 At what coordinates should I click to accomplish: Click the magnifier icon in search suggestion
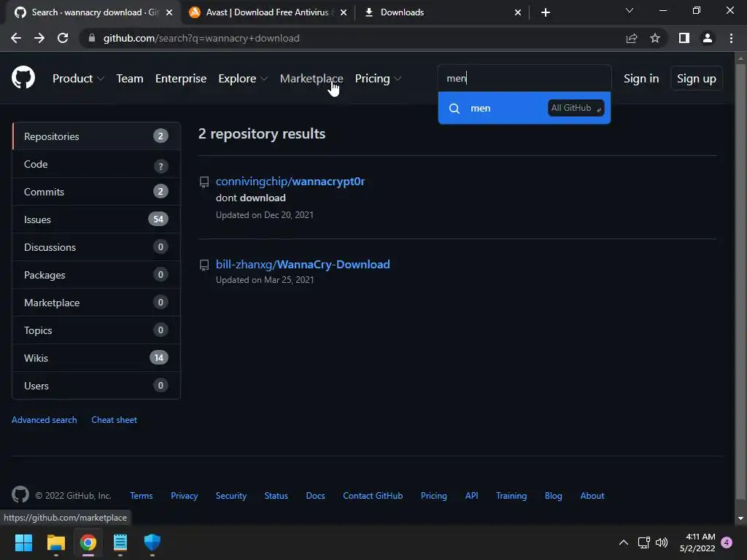coord(454,109)
